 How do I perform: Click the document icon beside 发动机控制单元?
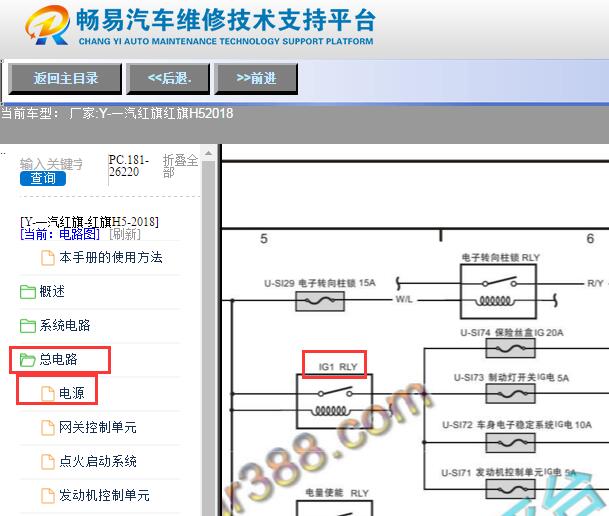pyautogui.click(x=48, y=495)
